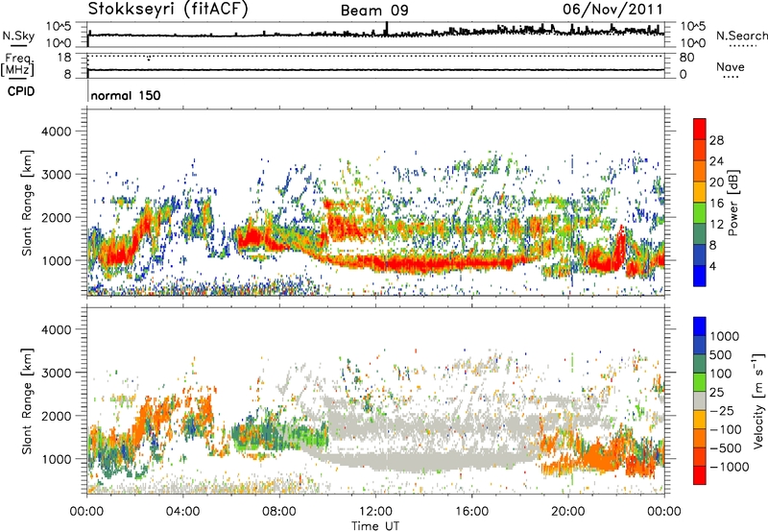Image resolution: width=768 pixels, height=532 pixels.
Task: Click the "Slant Range [km]" label of the velocity panel
Action: click(27, 400)
